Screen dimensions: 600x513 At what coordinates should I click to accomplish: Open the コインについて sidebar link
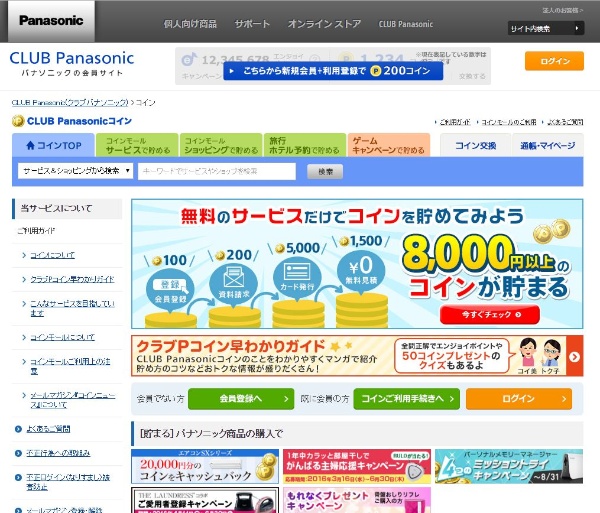52,255
